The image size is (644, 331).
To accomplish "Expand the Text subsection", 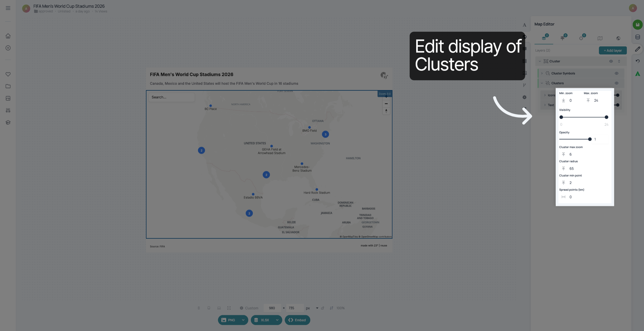I will (545, 105).
